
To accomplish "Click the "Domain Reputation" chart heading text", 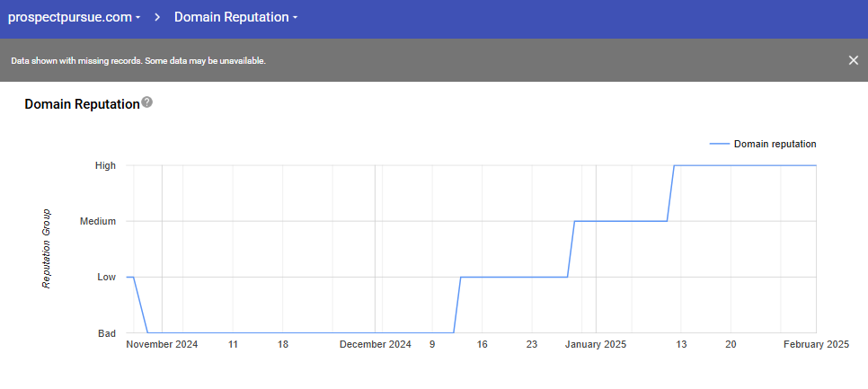I will tap(82, 104).
